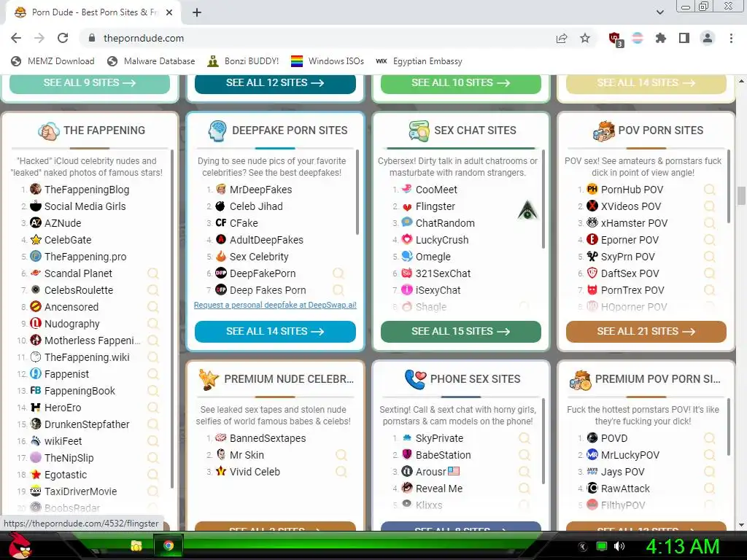Open Omegle list entry
747x560 pixels.
[433, 257]
